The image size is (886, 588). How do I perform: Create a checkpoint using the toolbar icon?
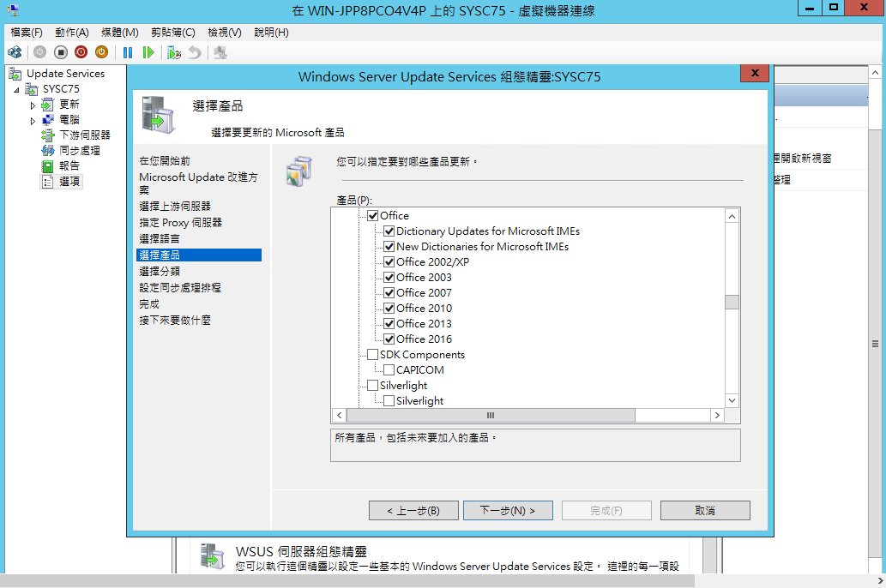point(174,52)
